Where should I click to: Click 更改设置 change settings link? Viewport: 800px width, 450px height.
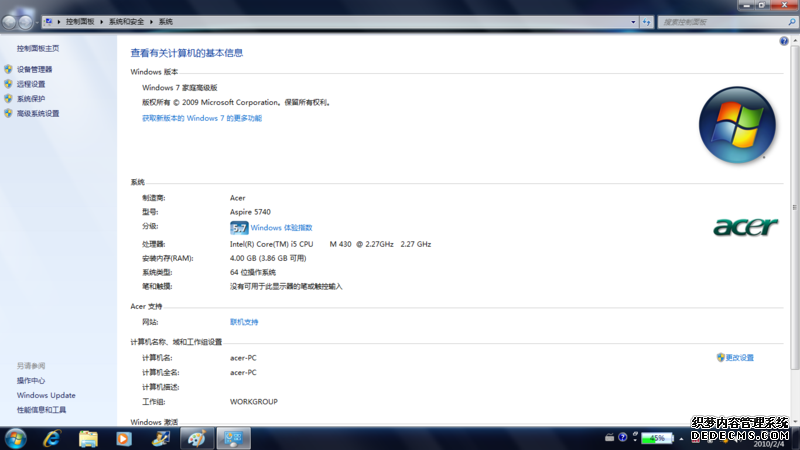coord(739,358)
